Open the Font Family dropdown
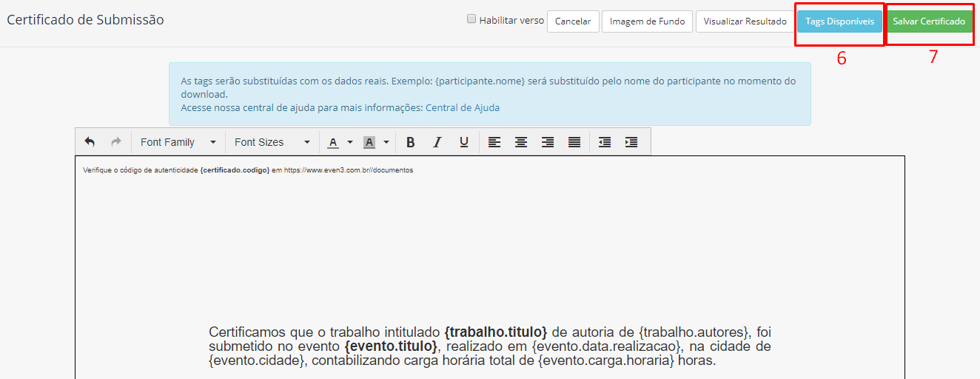Viewport: 980px width, 379px height. pyautogui.click(x=178, y=142)
